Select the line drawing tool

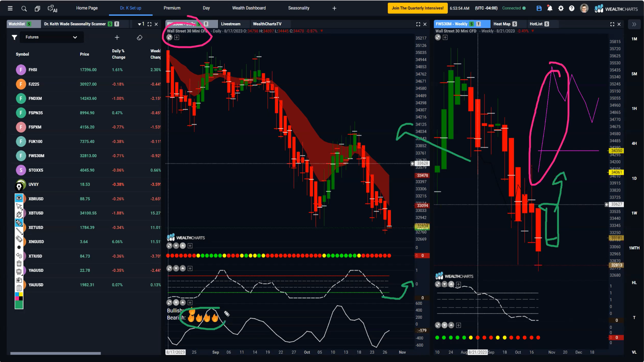[19, 231]
